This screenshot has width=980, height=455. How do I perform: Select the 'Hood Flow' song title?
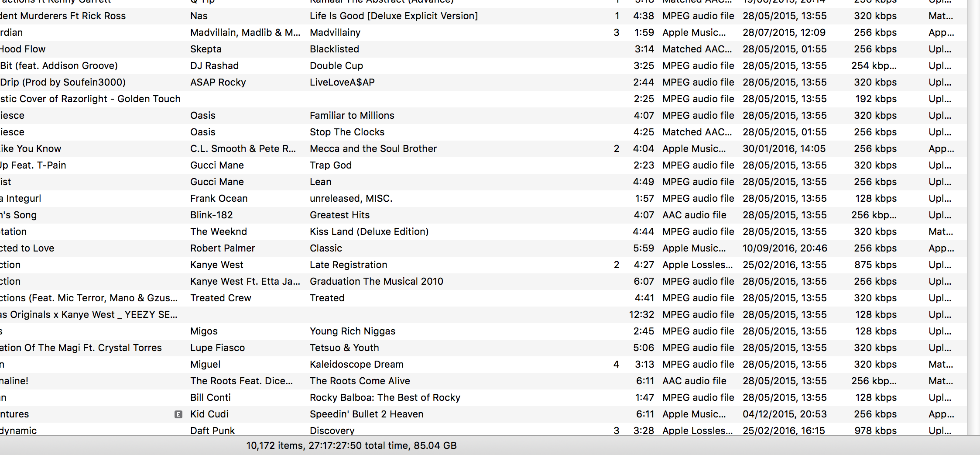(x=23, y=49)
